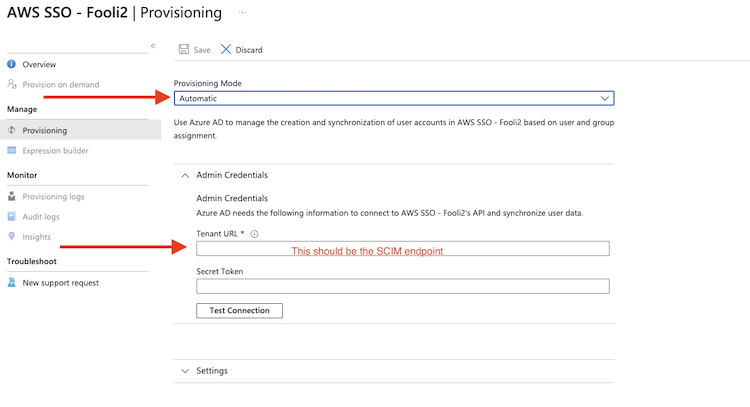Viewport: 750px width, 407px height.
Task: Click the Provisioning sidebar icon
Action: (11, 130)
